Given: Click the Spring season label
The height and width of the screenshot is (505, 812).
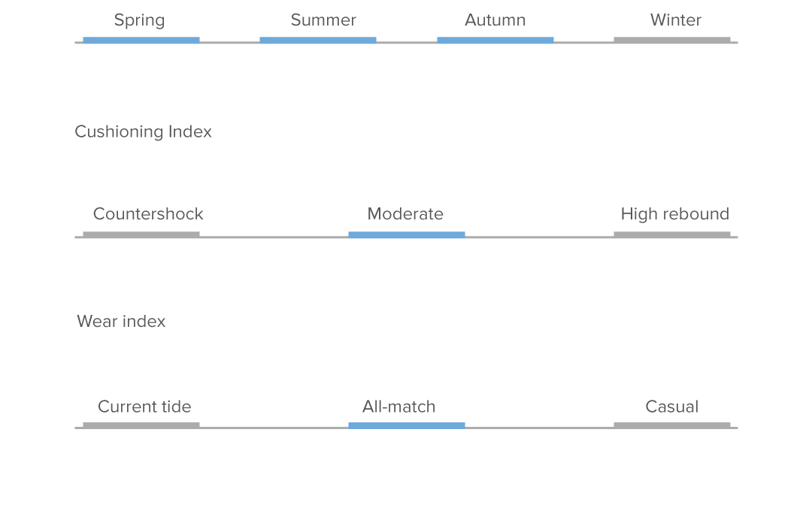Looking at the screenshot, I should [x=139, y=20].
